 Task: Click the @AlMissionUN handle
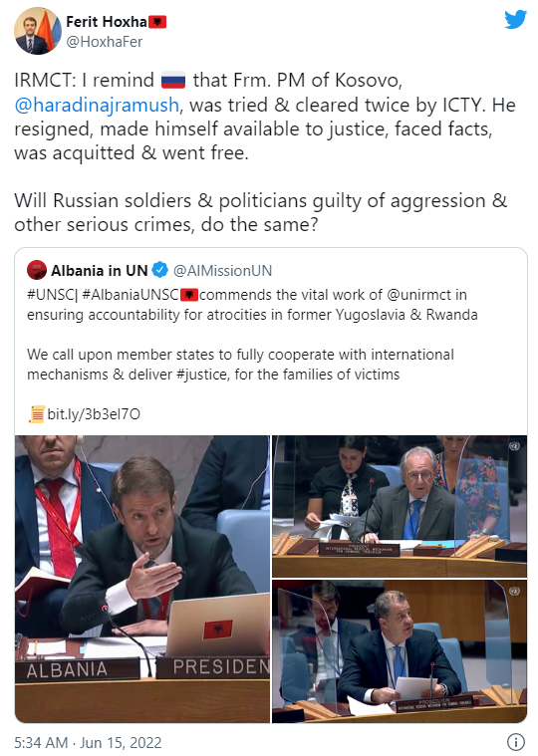(x=222, y=271)
